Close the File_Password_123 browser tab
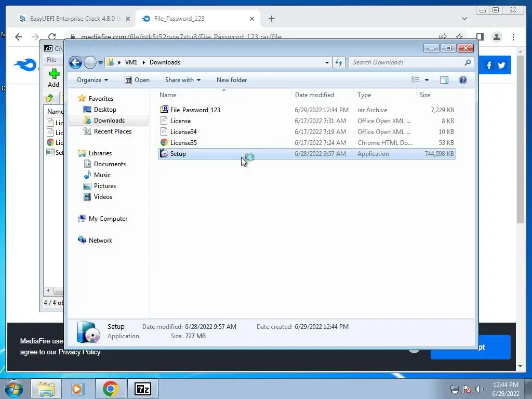This screenshot has height=399, width=532. pyautogui.click(x=252, y=19)
